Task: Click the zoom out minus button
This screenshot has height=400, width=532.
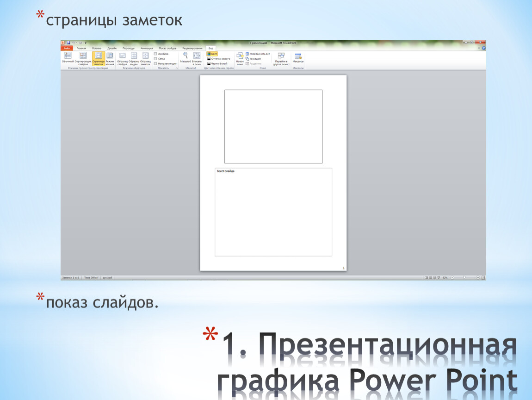Action: coord(452,278)
